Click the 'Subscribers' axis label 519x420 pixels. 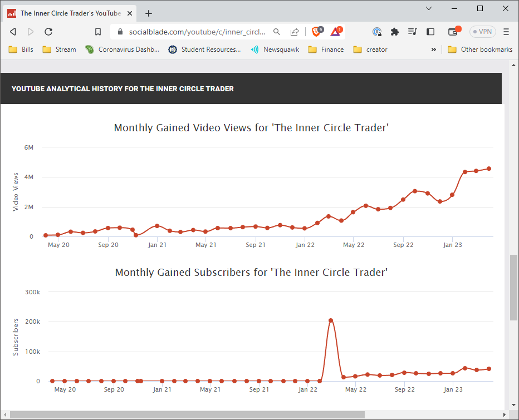(15, 337)
